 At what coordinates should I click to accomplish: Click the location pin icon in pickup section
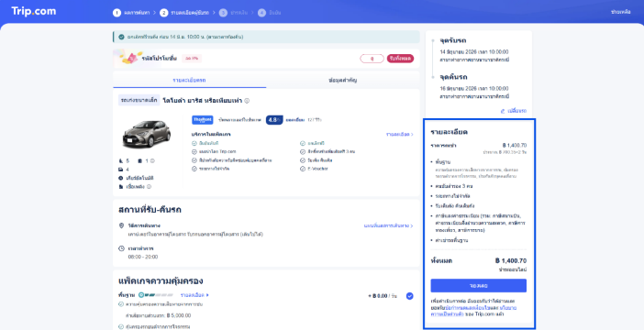click(x=121, y=225)
